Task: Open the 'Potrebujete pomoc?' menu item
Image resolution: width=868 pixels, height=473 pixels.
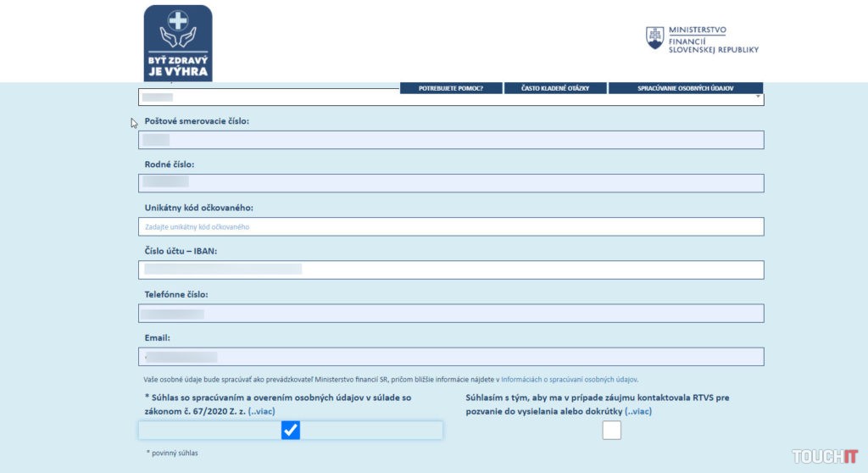Action: coord(451,88)
